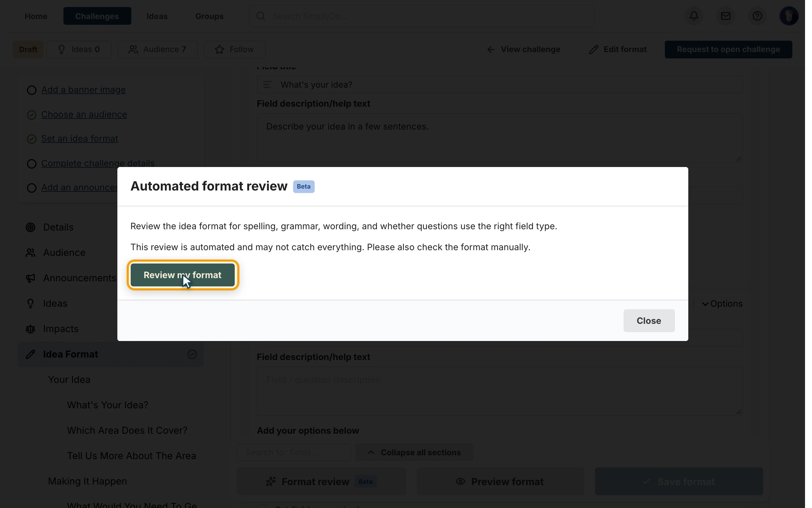Open the Audience 7 button

(x=158, y=50)
